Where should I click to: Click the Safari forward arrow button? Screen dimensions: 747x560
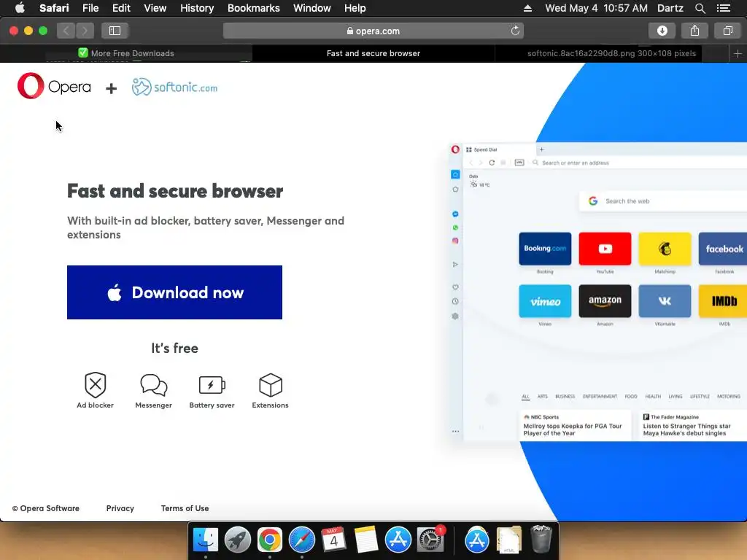[85, 31]
